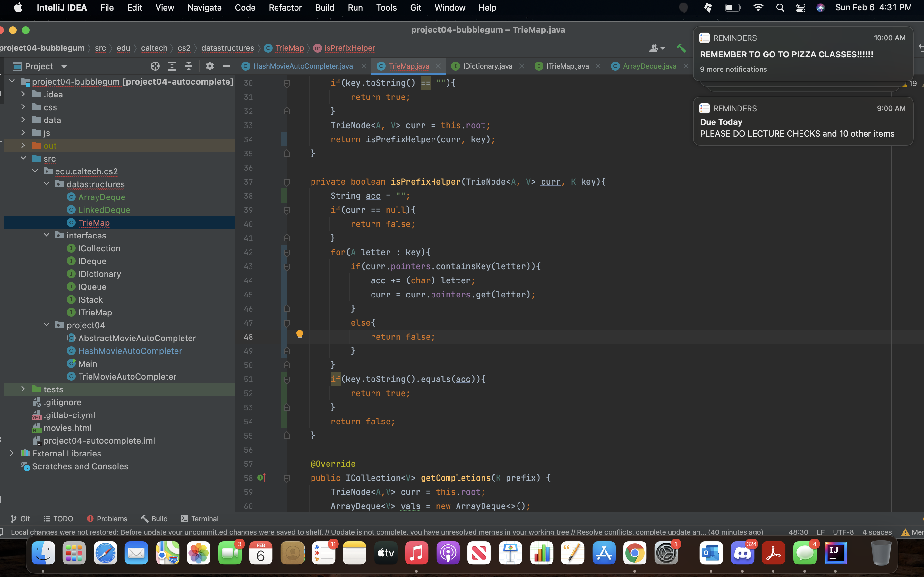Toggle fold marker at line 42 for loop
This screenshot has width=924, height=577.
point(287,253)
